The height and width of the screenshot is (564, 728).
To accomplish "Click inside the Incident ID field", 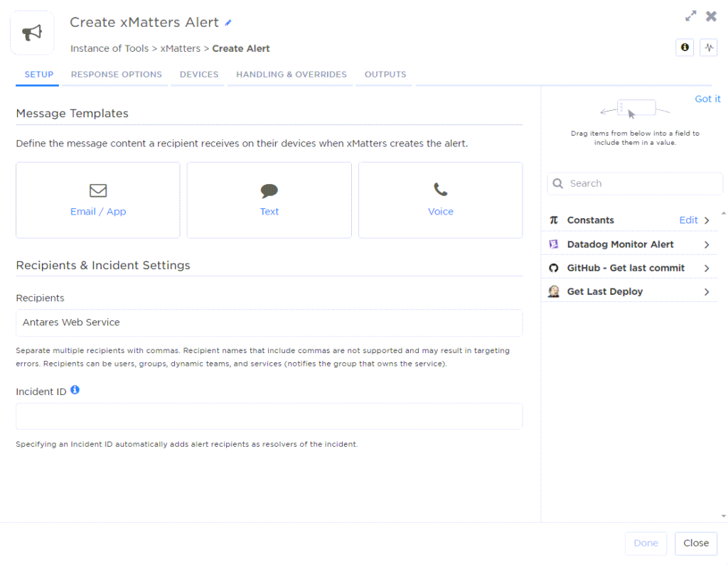I will point(269,416).
